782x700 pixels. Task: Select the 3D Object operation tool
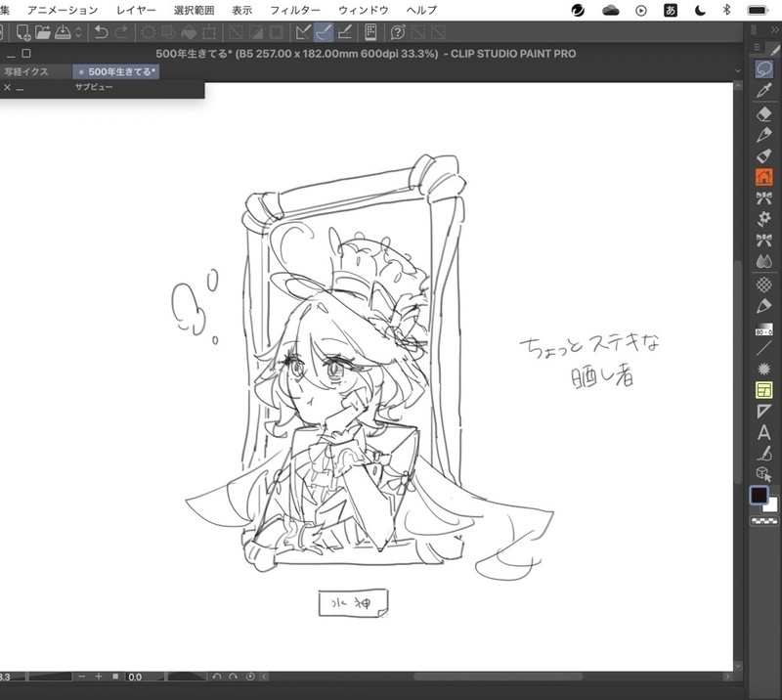point(763,474)
